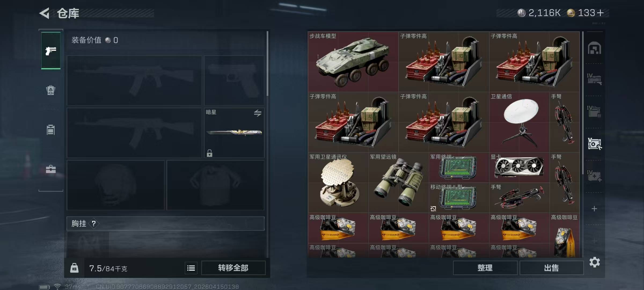This screenshot has height=290, width=644.
Task: Select the briefcase safe-box tab icon
Action: tap(51, 169)
